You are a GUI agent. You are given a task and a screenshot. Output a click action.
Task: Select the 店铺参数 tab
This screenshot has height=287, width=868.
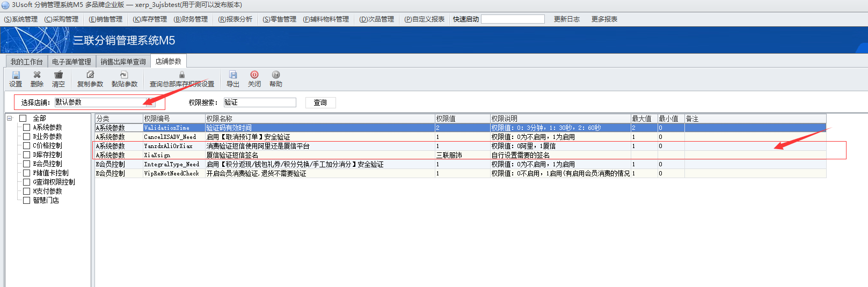tap(169, 61)
